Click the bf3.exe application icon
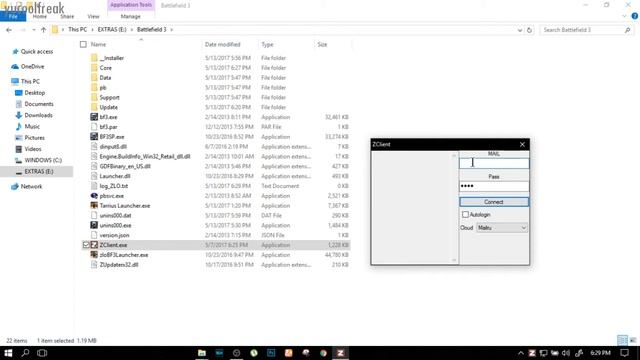Image resolution: width=640 pixels, height=360 pixels. 94,117
